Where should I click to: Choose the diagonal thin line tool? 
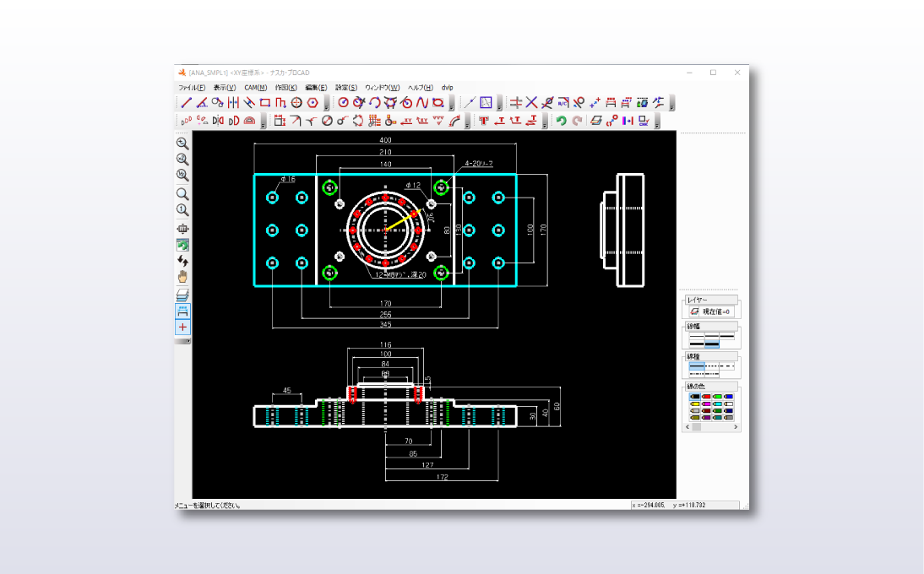click(x=469, y=102)
